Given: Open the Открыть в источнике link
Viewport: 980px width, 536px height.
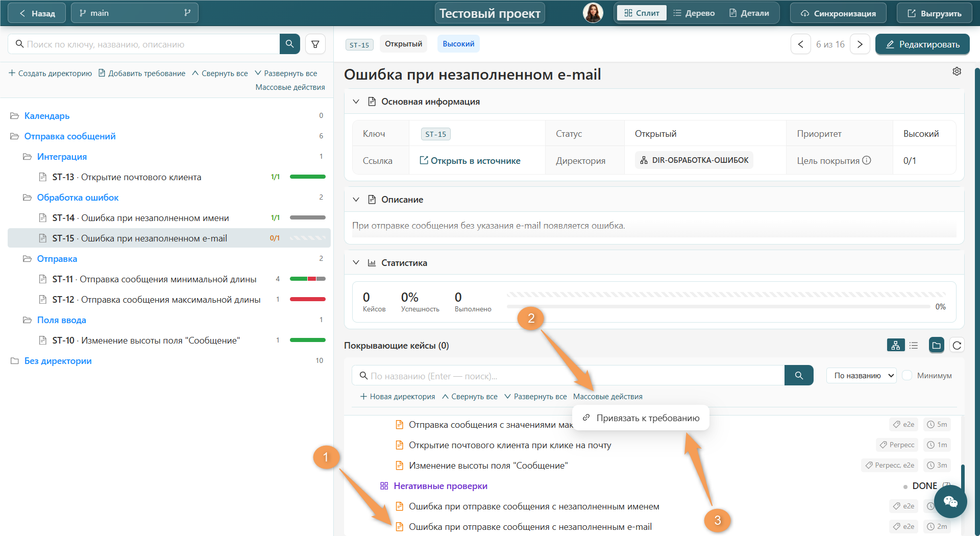Looking at the screenshot, I should pyautogui.click(x=470, y=161).
